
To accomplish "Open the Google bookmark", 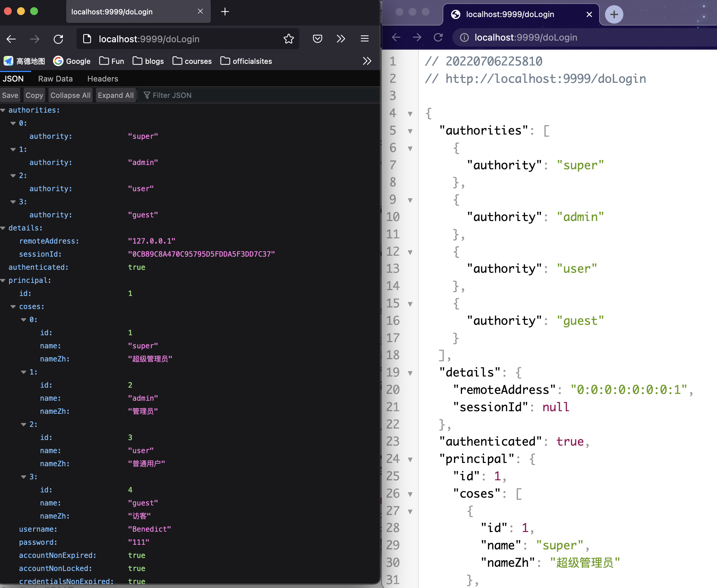I will (x=72, y=61).
